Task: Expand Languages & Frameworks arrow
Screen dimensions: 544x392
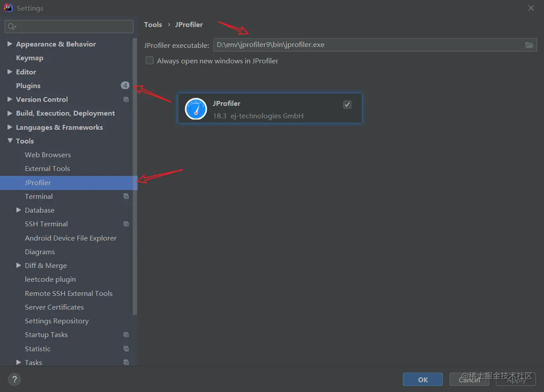Action: click(x=10, y=127)
